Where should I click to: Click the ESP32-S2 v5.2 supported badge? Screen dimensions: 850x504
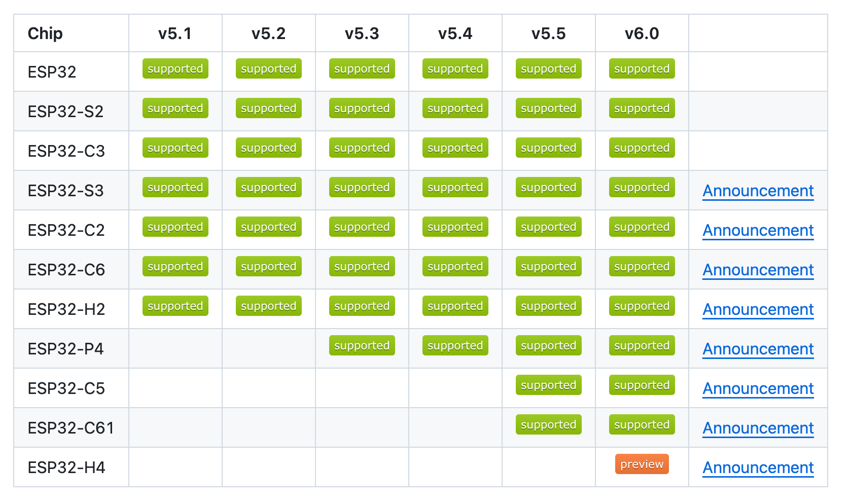[x=269, y=108]
